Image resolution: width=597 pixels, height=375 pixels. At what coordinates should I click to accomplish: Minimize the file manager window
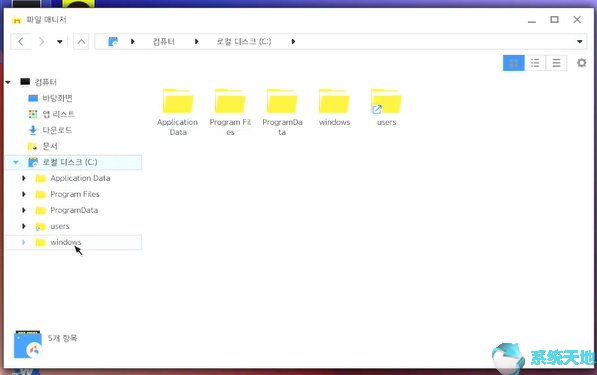pos(532,20)
